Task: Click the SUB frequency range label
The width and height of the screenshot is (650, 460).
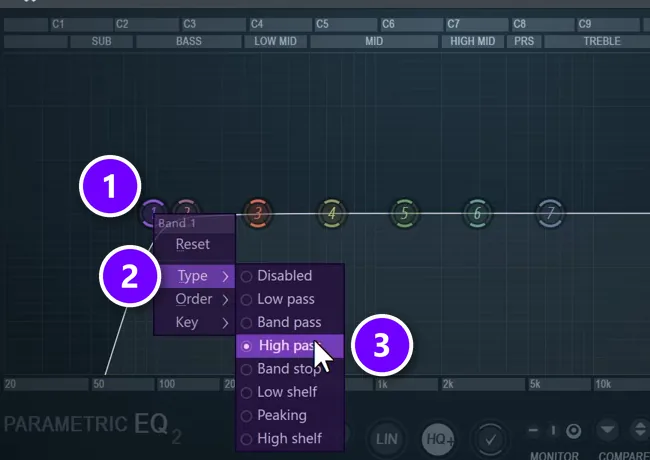Action: pyautogui.click(x=102, y=41)
